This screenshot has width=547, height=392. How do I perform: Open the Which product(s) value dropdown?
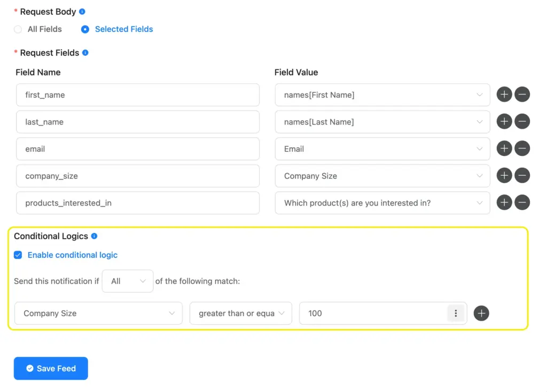coord(382,203)
